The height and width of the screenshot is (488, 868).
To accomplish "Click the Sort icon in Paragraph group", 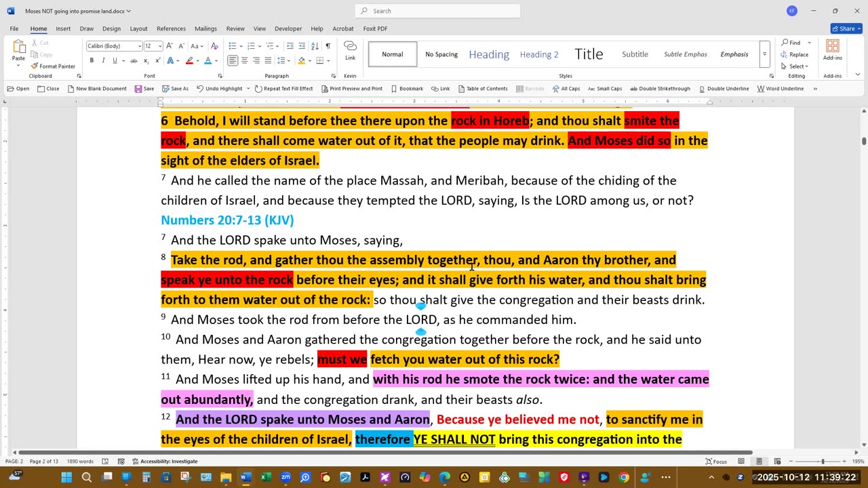I will coord(315,46).
